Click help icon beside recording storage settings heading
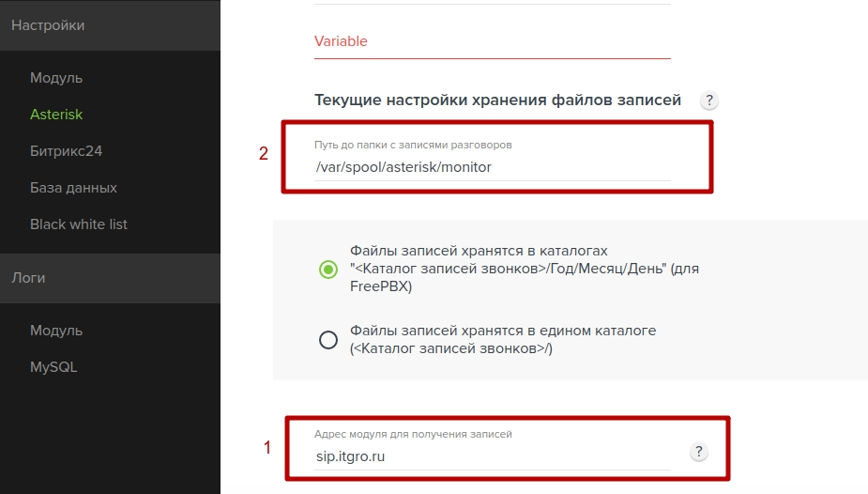This screenshot has width=868, height=494. 709,100
